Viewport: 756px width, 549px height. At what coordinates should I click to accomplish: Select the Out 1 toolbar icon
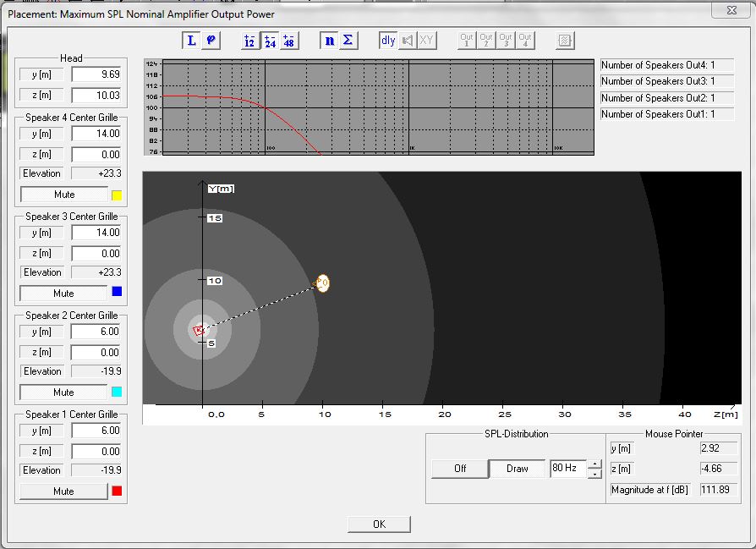pos(467,41)
